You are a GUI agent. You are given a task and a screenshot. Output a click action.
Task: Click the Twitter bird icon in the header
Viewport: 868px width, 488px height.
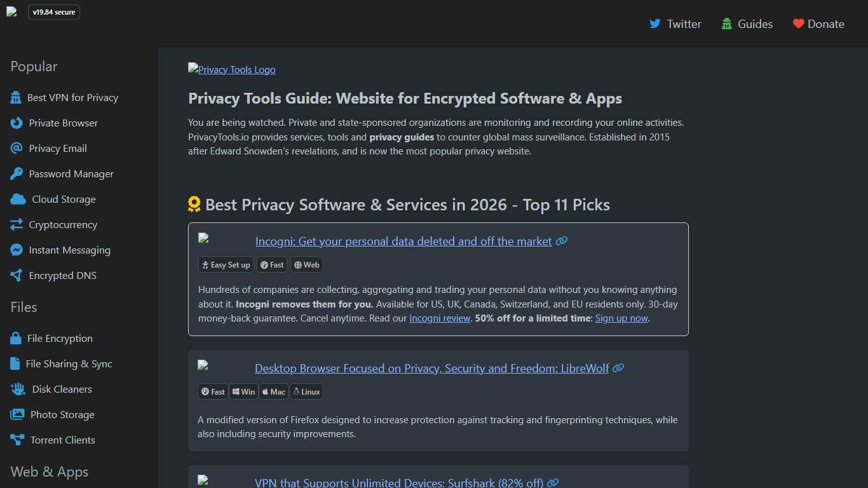point(655,24)
